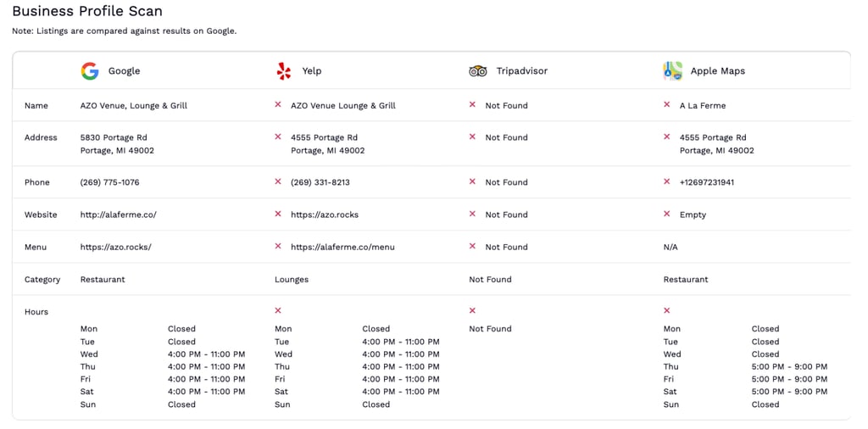
Task: Click red X beside alaferme.co/menu link
Action: click(x=278, y=247)
